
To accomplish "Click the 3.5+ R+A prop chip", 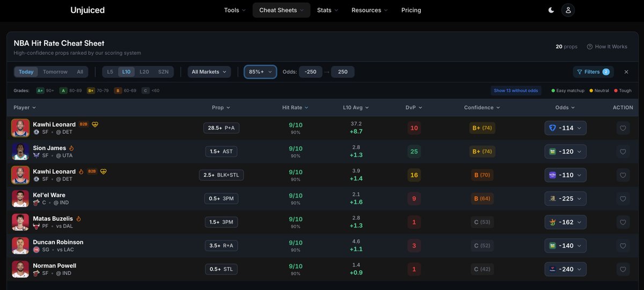I will tap(221, 246).
